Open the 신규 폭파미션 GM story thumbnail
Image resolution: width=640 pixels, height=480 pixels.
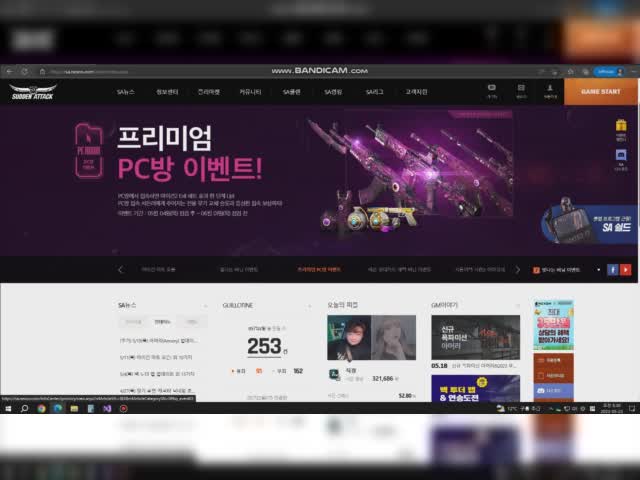pyautogui.click(x=476, y=338)
